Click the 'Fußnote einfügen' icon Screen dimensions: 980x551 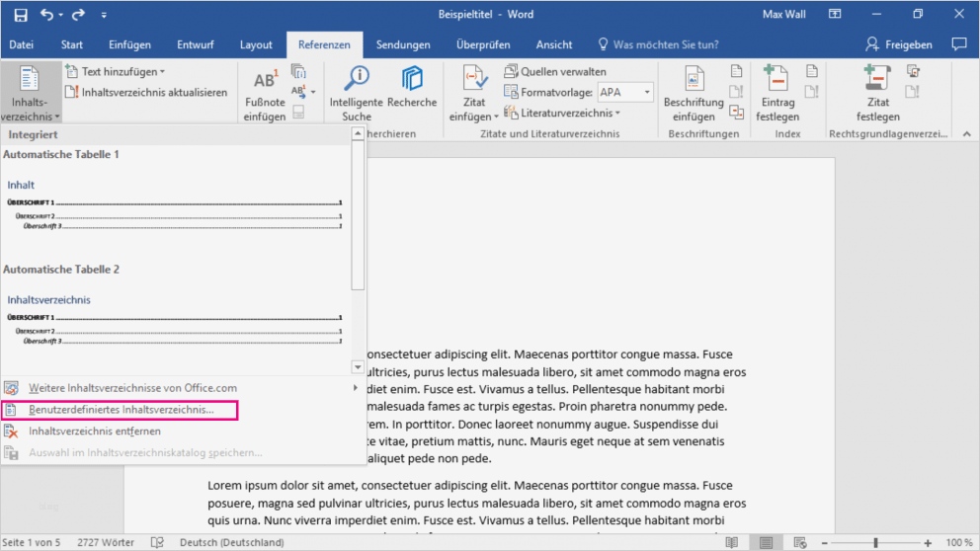tap(265, 94)
